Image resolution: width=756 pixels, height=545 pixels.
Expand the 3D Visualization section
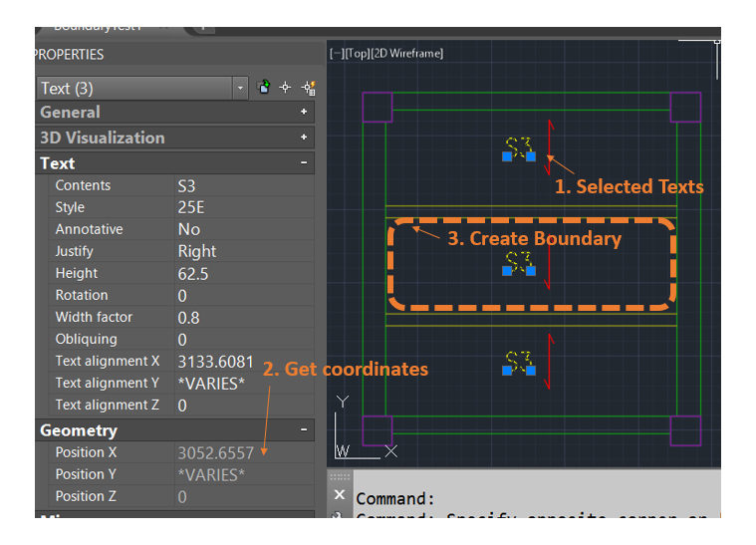coord(304,137)
